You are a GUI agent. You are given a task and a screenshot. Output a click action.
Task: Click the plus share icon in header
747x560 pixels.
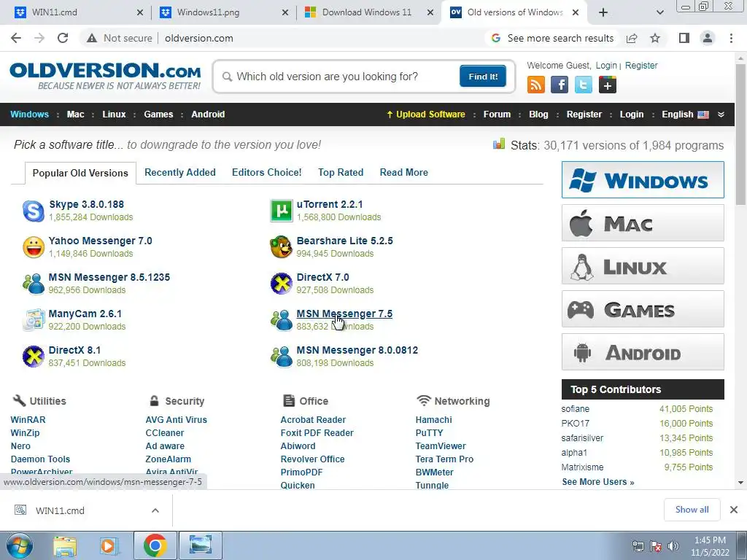608,85
